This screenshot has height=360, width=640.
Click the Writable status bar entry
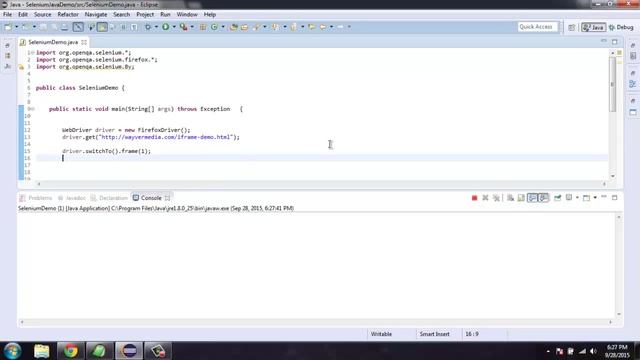[x=381, y=334]
